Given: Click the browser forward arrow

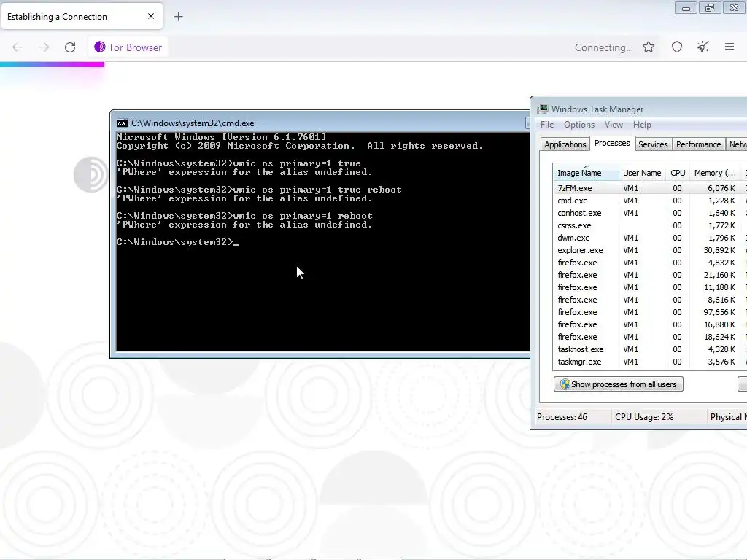Looking at the screenshot, I should 44,47.
